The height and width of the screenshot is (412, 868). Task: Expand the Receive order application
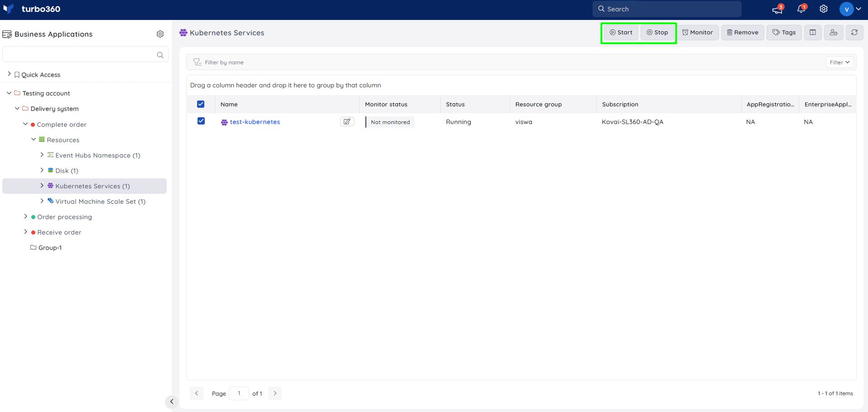pos(25,232)
